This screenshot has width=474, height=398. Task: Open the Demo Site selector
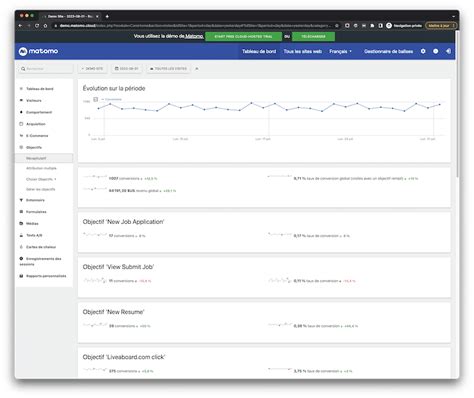(92, 69)
